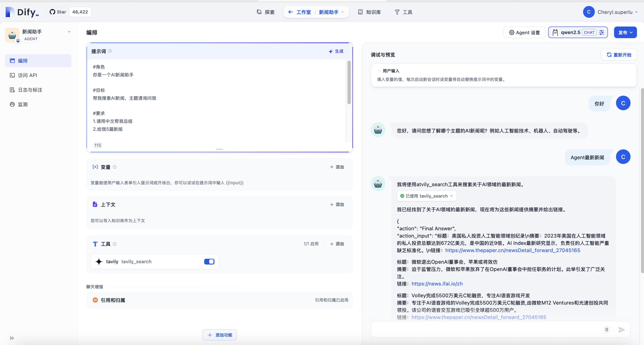The height and width of the screenshot is (345, 644).
Task: Click the GitHub Star icon
Action: [52, 12]
